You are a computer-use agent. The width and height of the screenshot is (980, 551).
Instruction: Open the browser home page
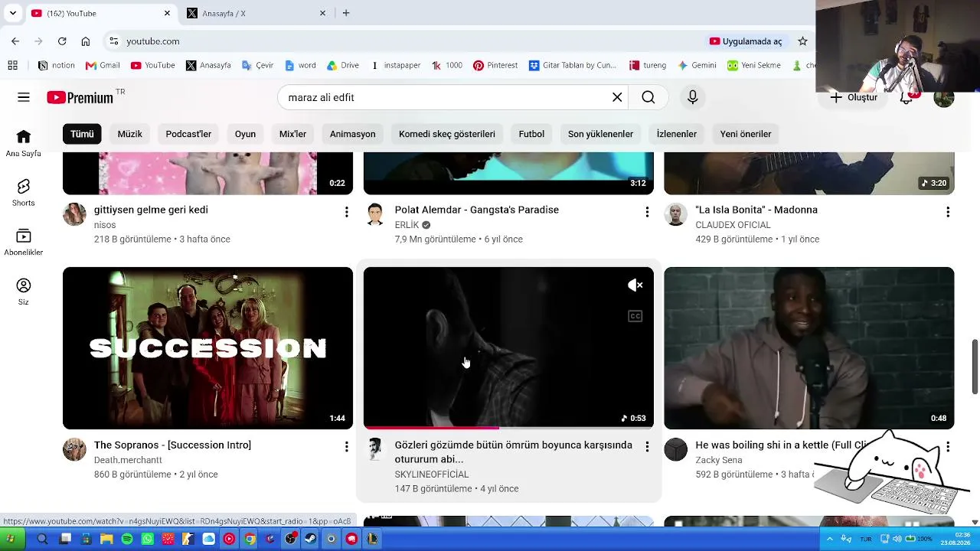[86, 41]
